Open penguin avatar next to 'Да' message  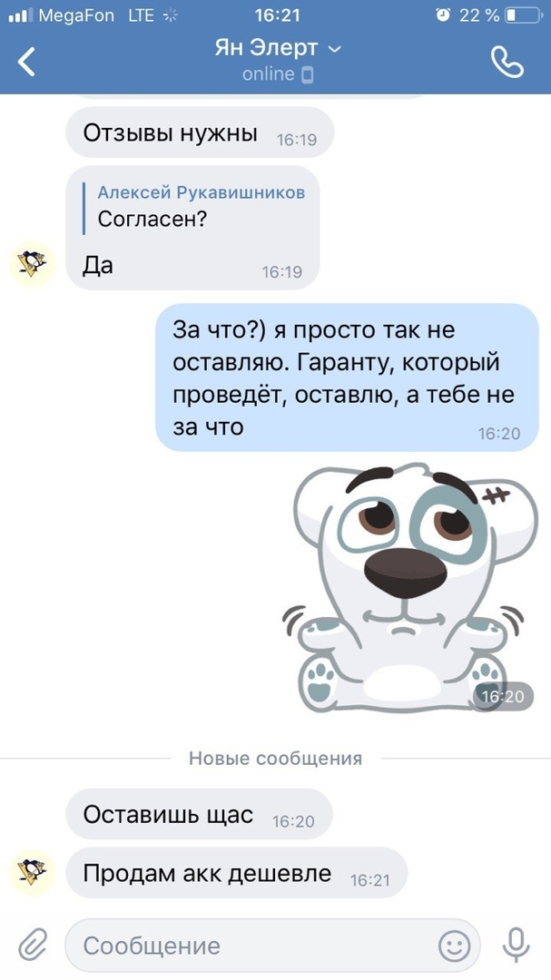click(33, 264)
